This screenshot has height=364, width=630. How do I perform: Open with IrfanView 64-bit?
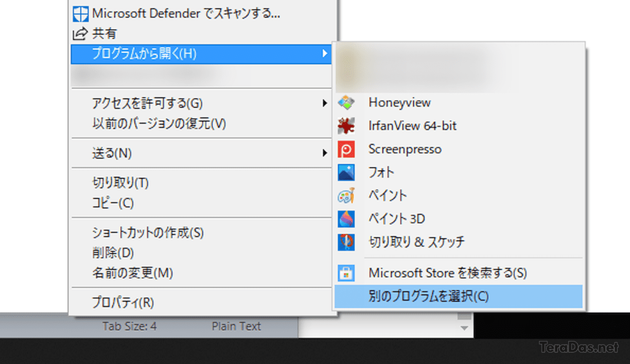[459, 126]
